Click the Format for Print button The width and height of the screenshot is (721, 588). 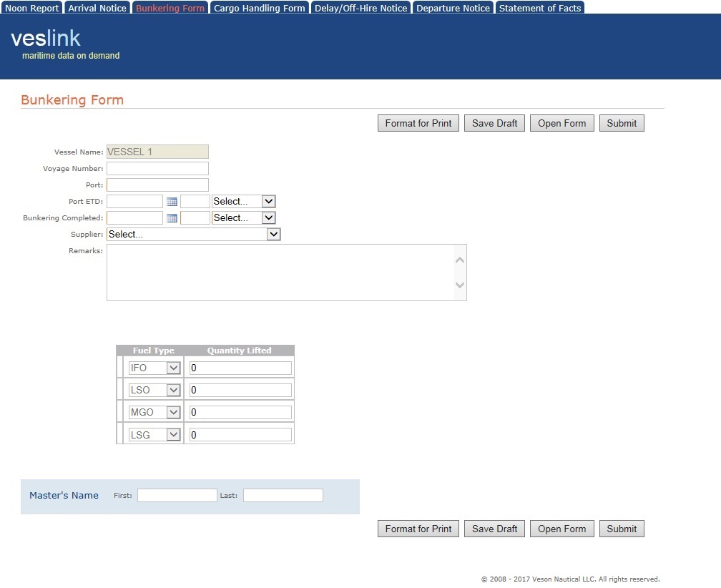point(418,122)
